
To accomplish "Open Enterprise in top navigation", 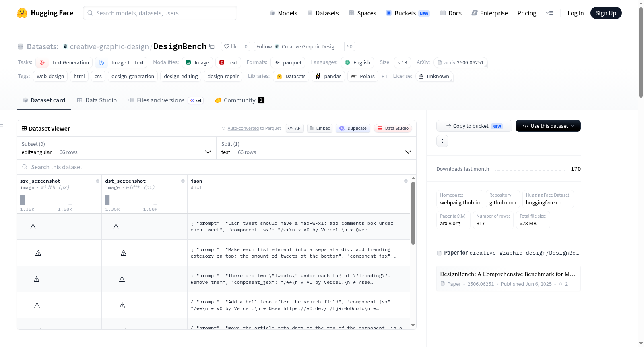I will tap(489, 13).
